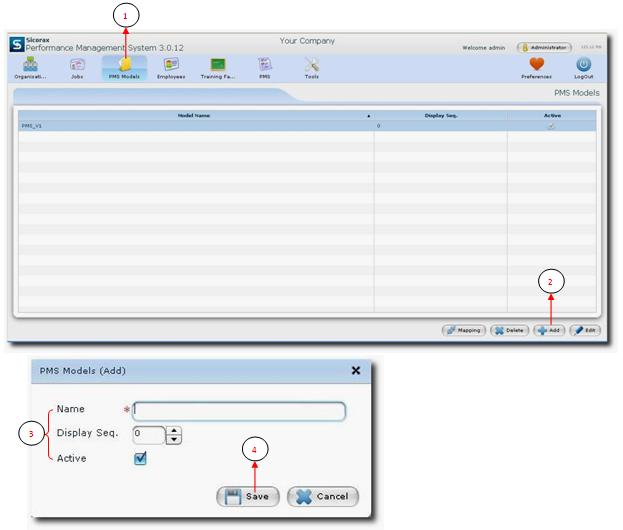Image resolution: width=623 pixels, height=530 pixels.
Task: Toggle Active checkbox for PMS_V1 row
Action: (551, 126)
